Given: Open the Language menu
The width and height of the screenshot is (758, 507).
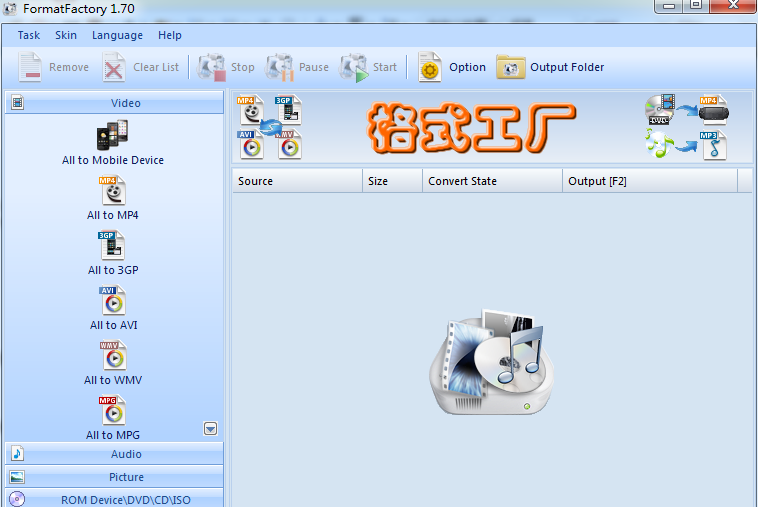Looking at the screenshot, I should click(117, 35).
